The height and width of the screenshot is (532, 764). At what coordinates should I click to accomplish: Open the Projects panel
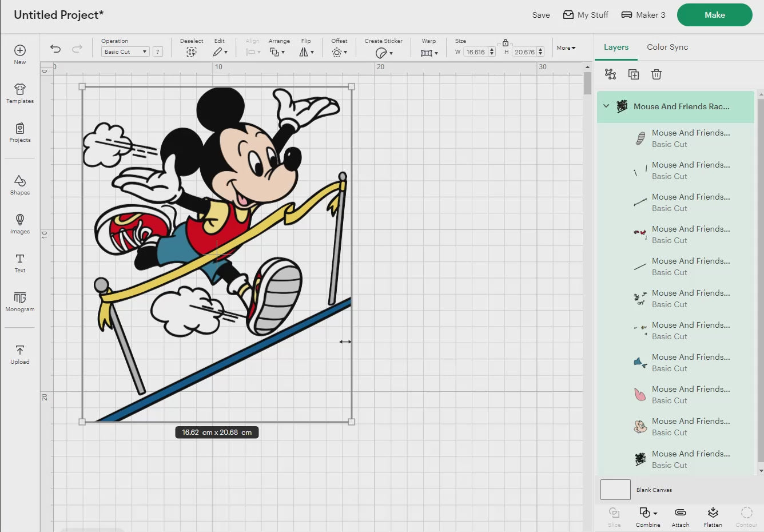(x=20, y=132)
